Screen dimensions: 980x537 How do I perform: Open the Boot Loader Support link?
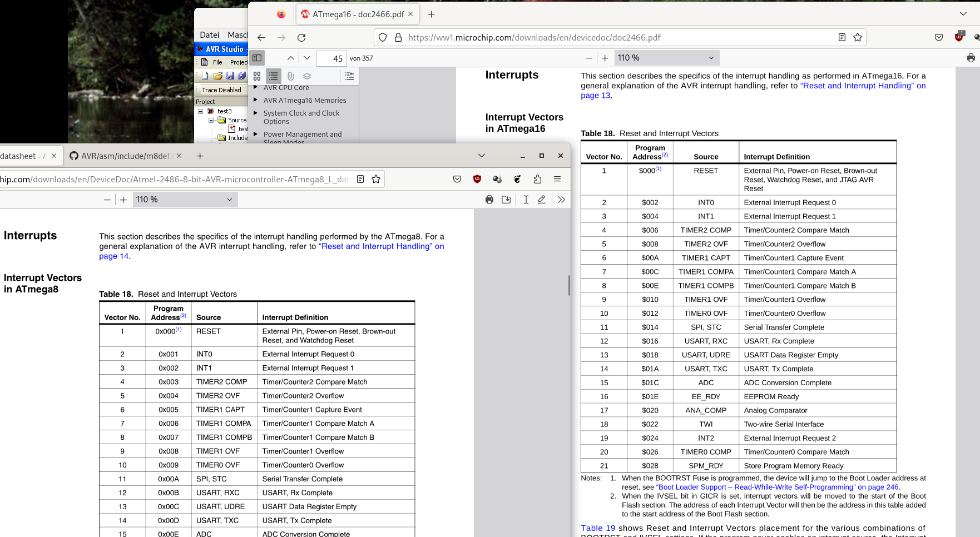pyautogui.click(x=777, y=487)
